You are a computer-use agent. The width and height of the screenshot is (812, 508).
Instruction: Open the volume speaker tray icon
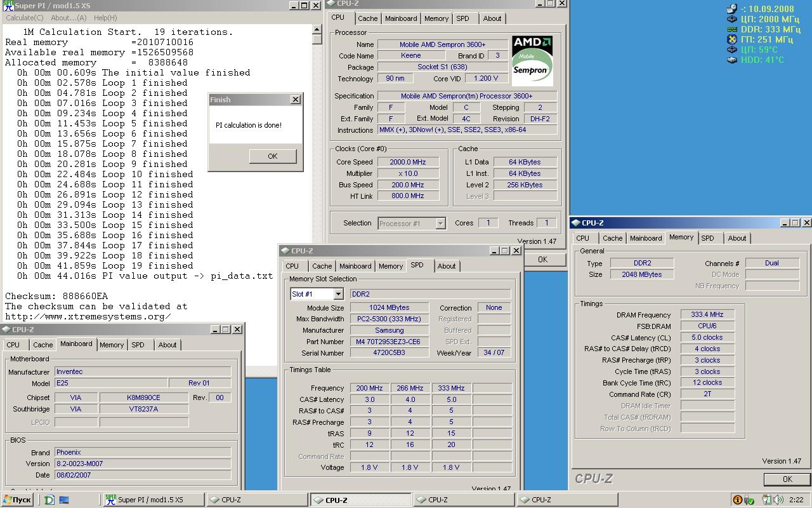pos(778,500)
